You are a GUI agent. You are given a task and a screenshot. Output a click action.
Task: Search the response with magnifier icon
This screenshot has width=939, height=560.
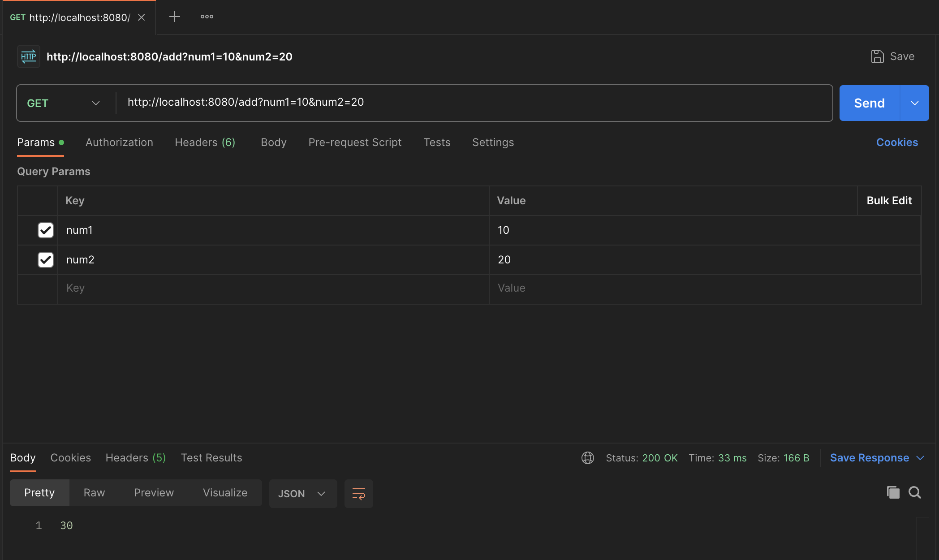click(914, 492)
